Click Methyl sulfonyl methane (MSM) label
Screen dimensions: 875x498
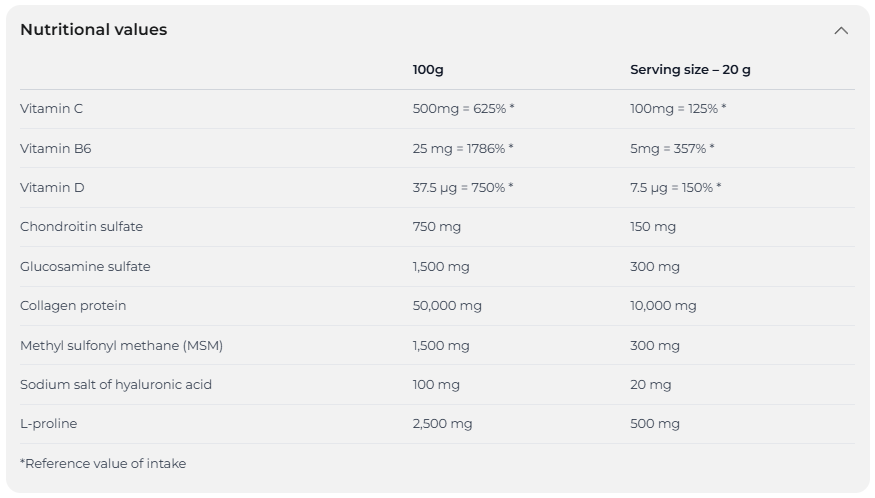point(121,345)
